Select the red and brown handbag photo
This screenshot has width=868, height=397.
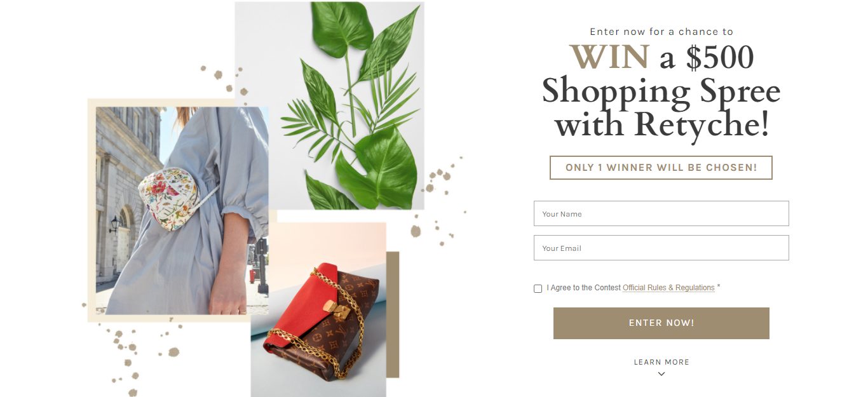[x=318, y=309]
